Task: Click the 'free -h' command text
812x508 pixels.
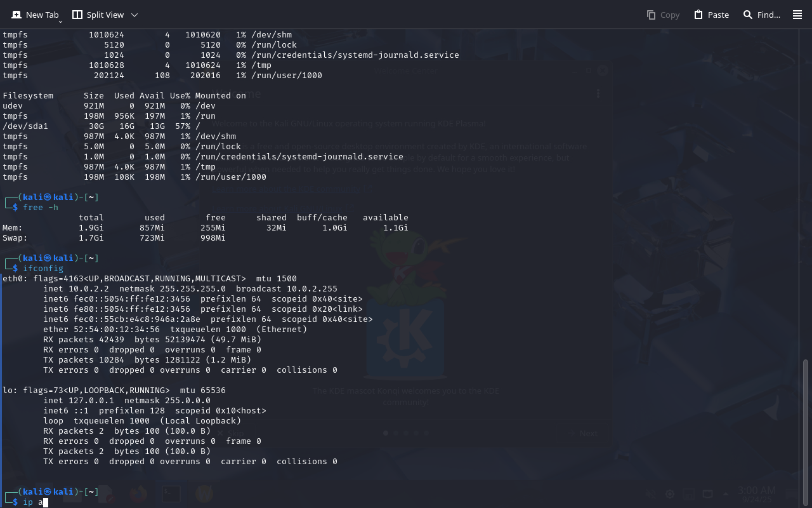Action: [x=41, y=208]
